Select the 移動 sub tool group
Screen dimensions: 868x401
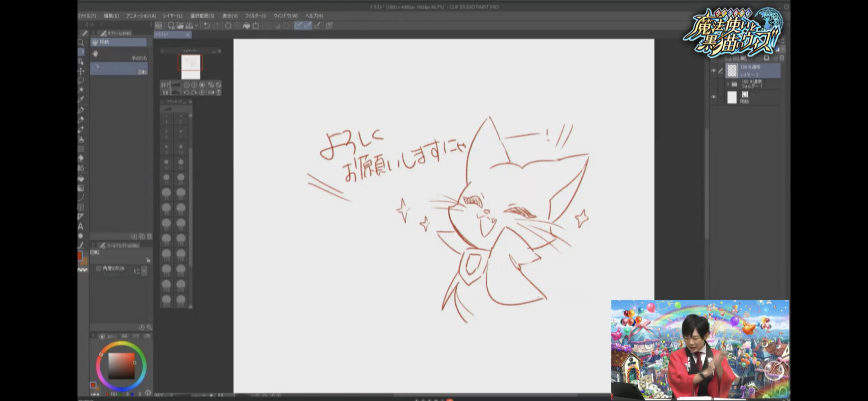pos(119,42)
